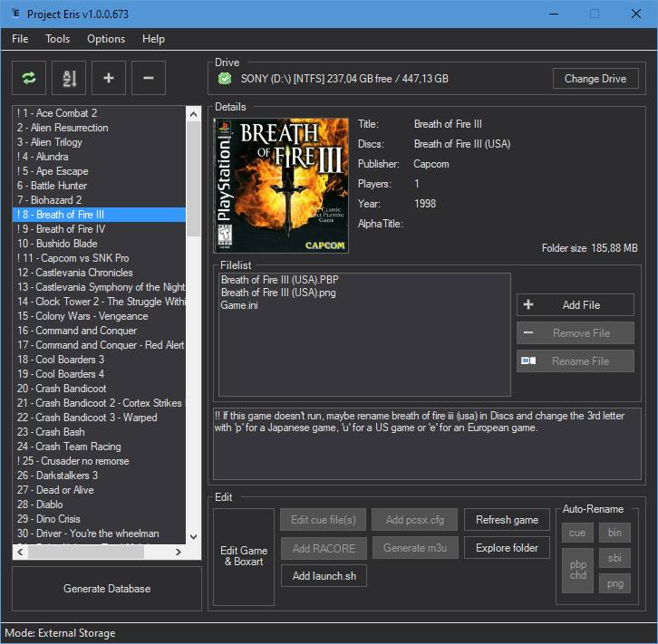
Task: Select '24 - Crash Team Racing' game
Action: coord(99,447)
